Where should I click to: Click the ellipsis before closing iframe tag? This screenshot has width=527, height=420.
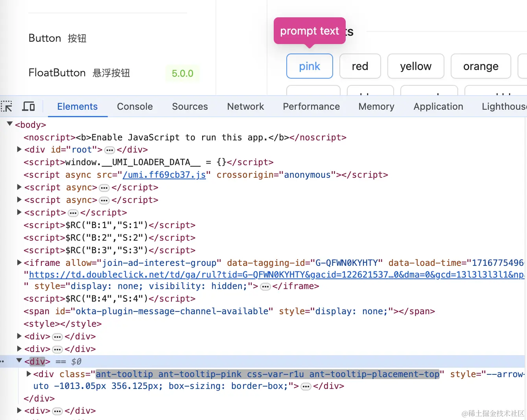click(265, 286)
